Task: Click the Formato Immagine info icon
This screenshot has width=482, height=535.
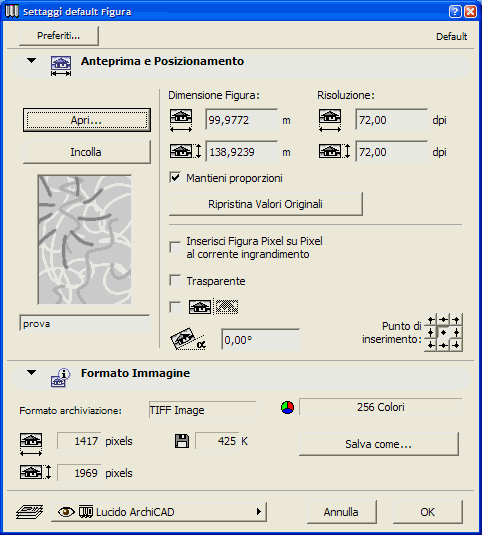Action: [x=60, y=378]
